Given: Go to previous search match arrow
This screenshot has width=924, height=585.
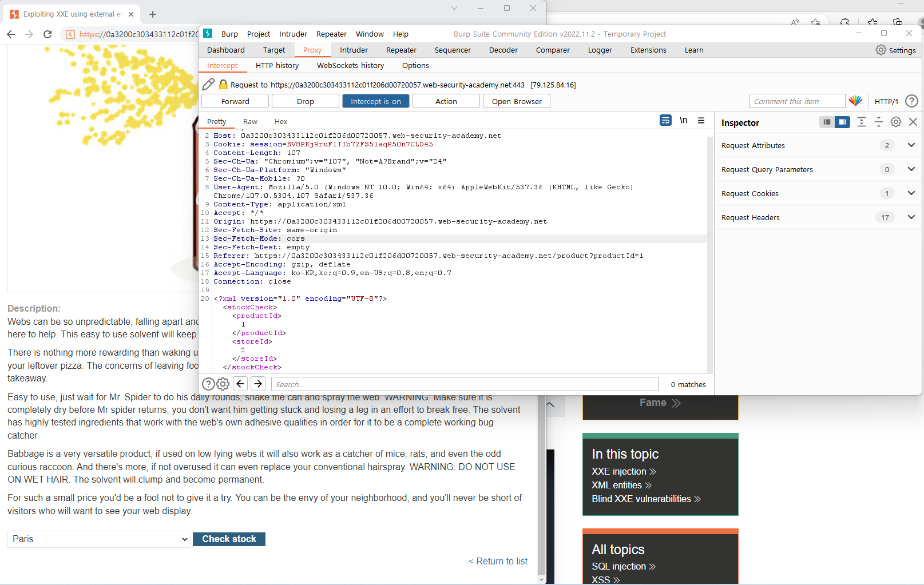Looking at the screenshot, I should click(241, 384).
